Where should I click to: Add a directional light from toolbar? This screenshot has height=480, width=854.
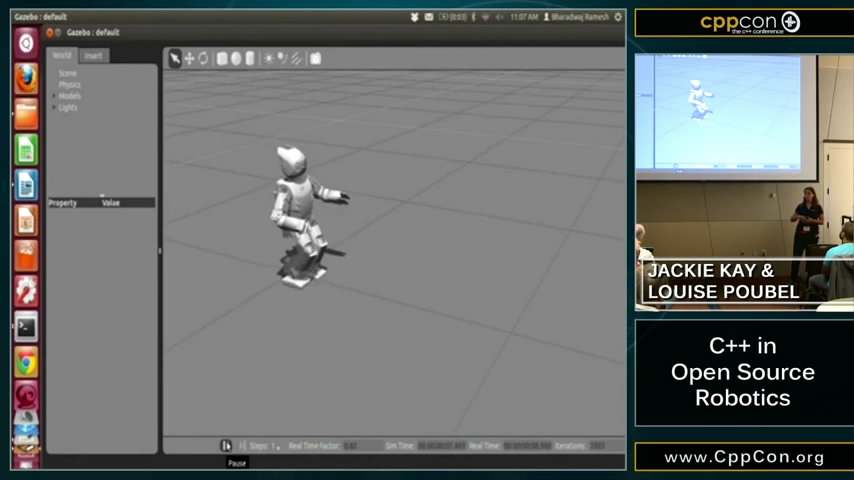click(x=296, y=58)
